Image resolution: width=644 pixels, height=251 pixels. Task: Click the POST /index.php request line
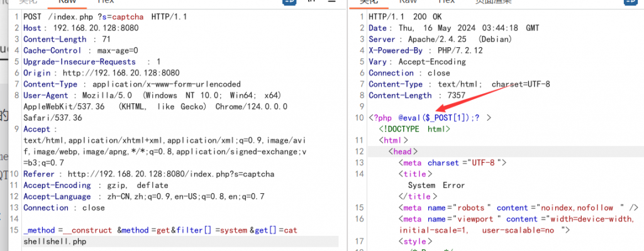[105, 17]
